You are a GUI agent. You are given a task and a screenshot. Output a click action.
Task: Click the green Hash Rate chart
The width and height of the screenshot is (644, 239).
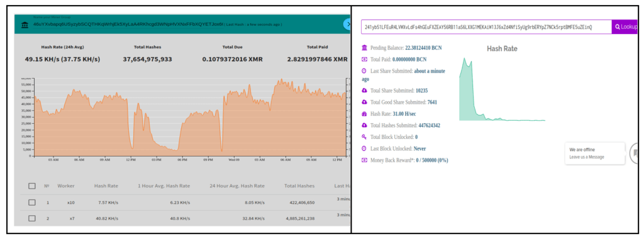pyautogui.click(x=502, y=89)
